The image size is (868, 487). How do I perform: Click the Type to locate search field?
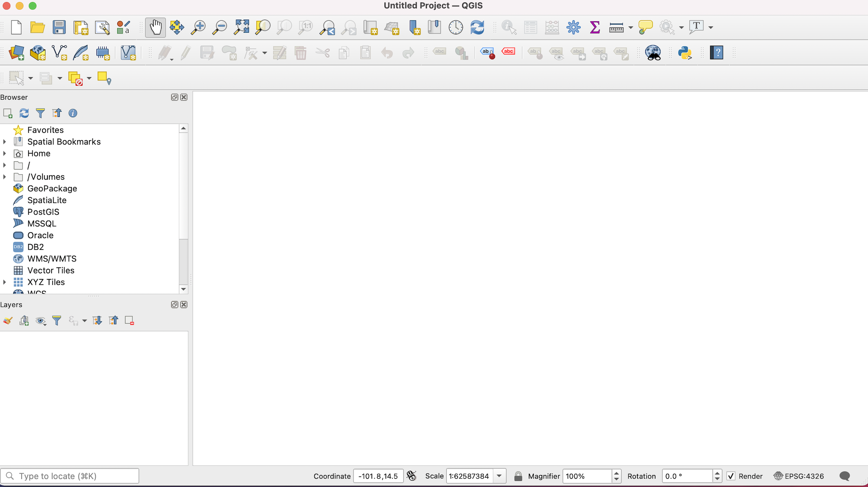tap(69, 476)
